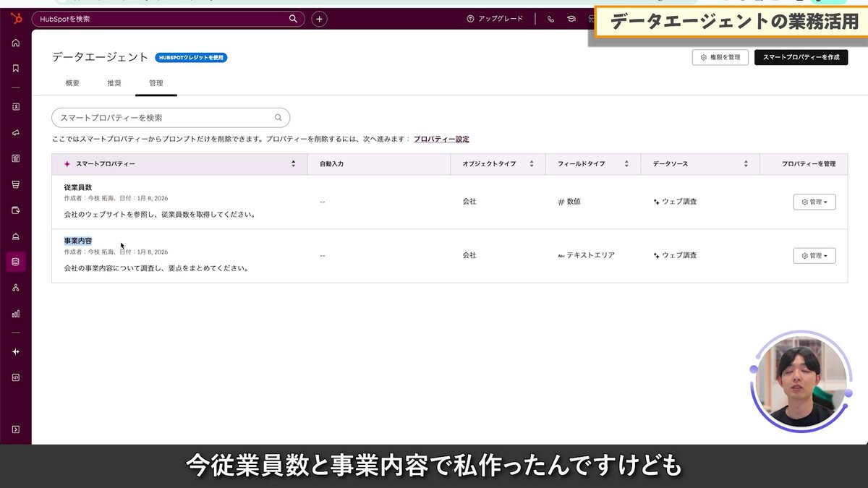Select the Marketing megaphone icon
868x488 pixels.
16,132
